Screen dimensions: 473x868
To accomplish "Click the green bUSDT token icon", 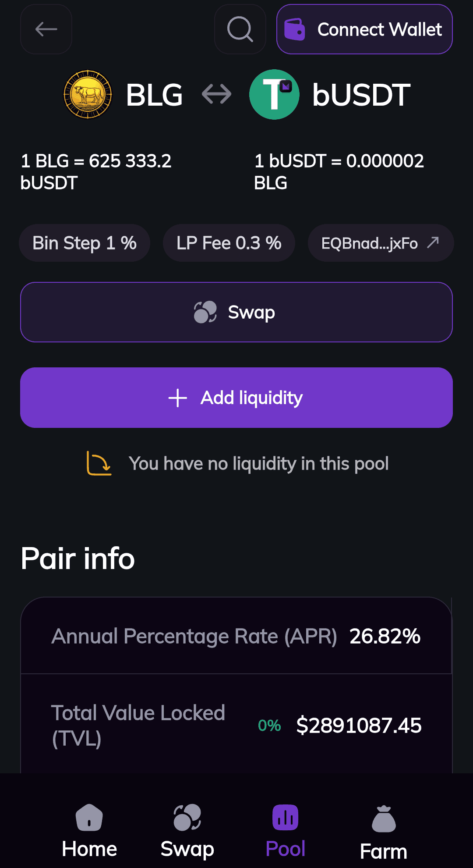I will click(x=274, y=94).
